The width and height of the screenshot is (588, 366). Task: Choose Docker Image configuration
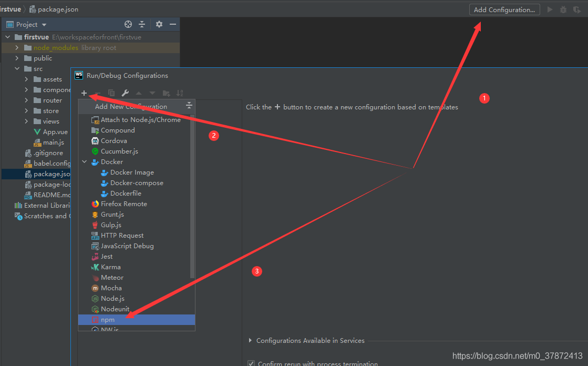tap(137, 172)
